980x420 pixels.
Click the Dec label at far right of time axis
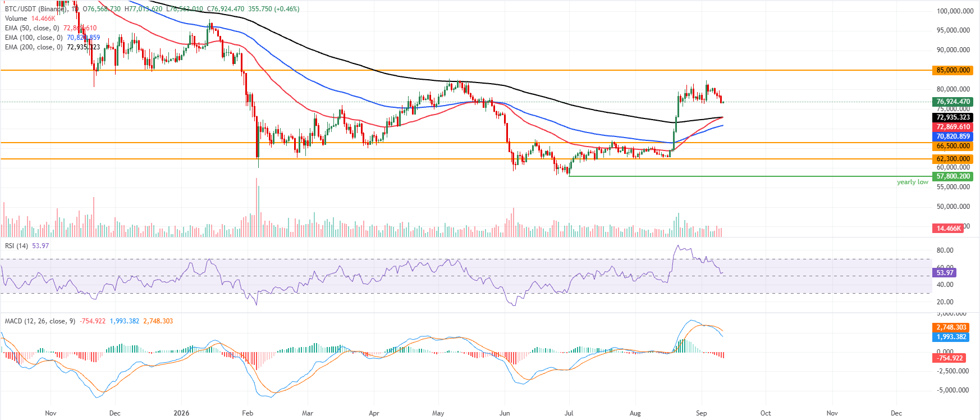pyautogui.click(x=896, y=413)
